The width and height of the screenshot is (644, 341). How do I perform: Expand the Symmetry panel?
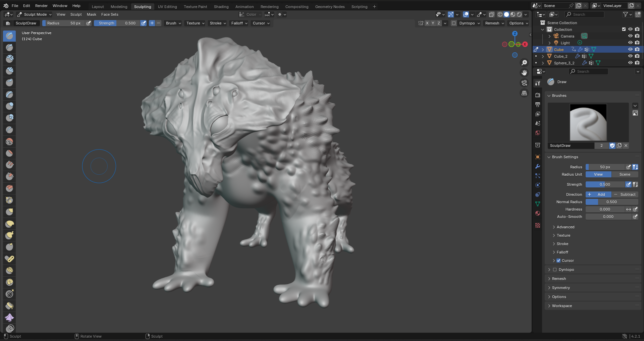561,288
